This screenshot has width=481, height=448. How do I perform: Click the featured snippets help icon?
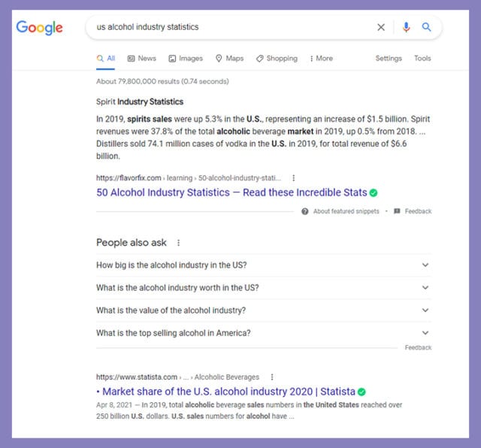pyautogui.click(x=304, y=211)
